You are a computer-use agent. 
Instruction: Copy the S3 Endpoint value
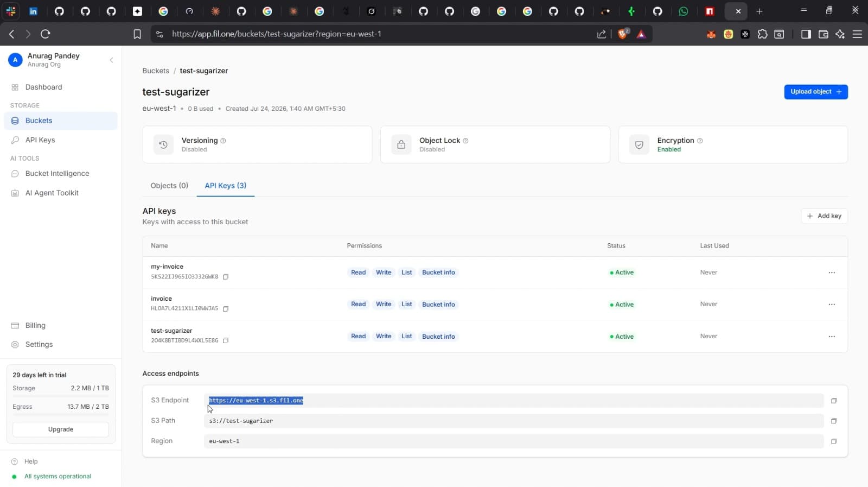coord(834,401)
